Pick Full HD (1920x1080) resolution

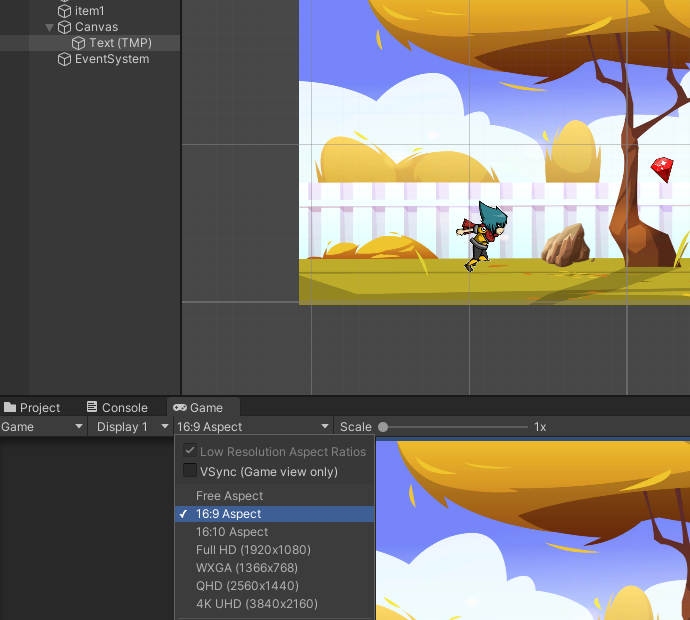(253, 550)
